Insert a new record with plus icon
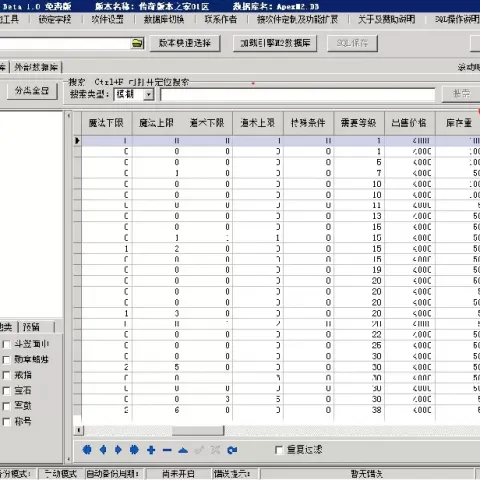 pos(151,450)
